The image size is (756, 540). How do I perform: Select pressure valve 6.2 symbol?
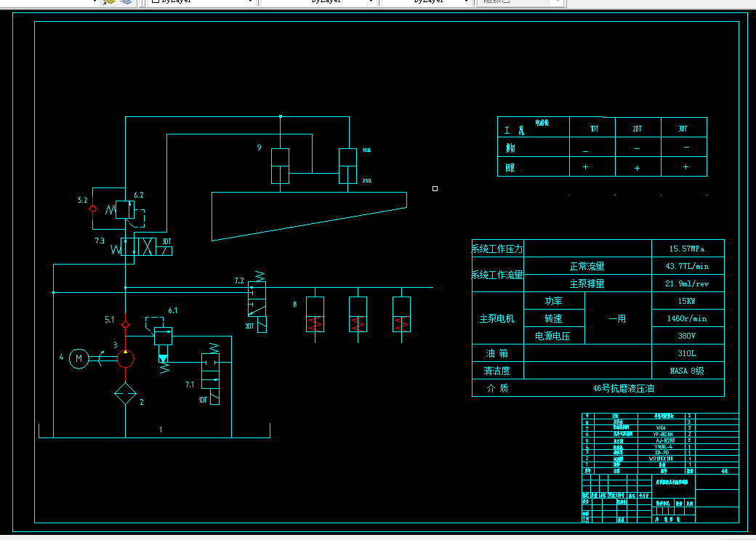[125, 210]
